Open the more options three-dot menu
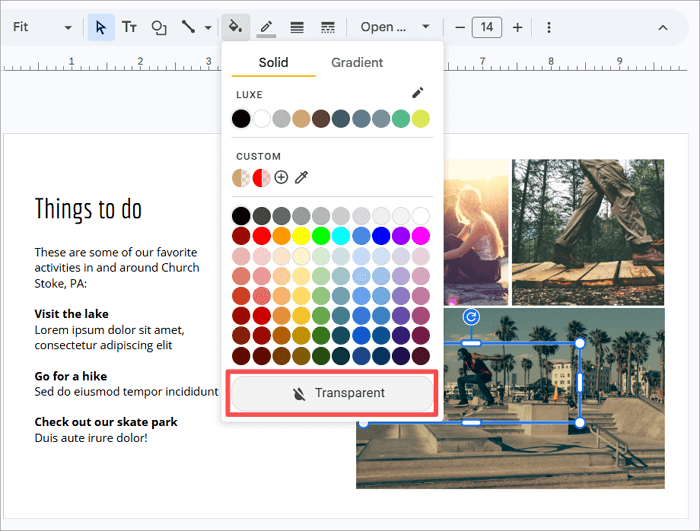 (549, 27)
